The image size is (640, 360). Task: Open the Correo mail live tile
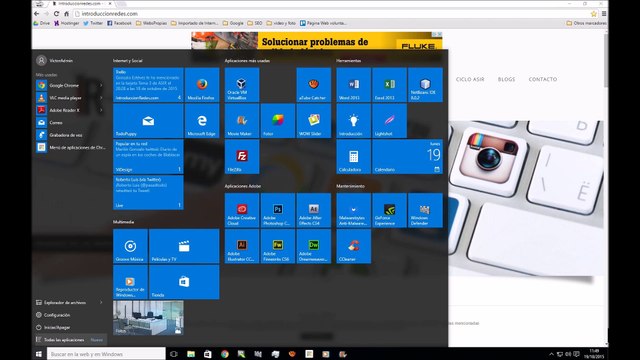click(148, 121)
